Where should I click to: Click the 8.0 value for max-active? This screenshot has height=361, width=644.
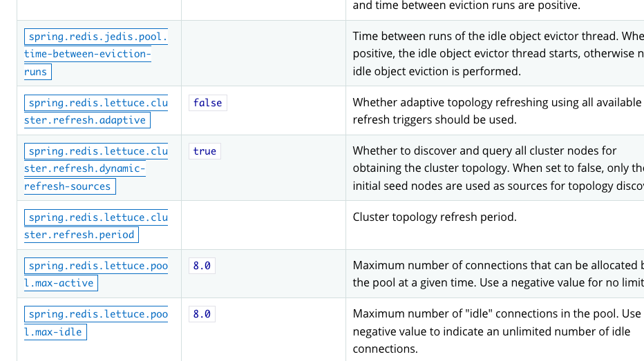(x=202, y=266)
